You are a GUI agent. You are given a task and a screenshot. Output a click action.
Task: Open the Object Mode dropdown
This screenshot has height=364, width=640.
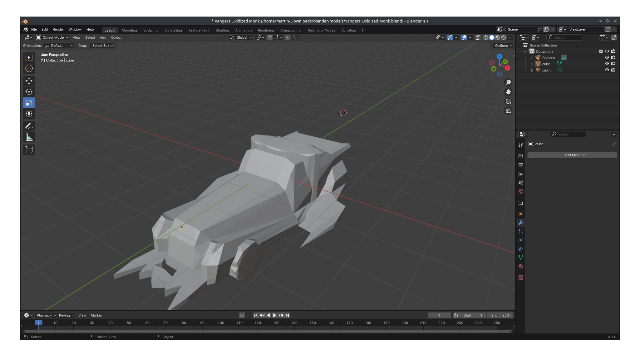[52, 37]
